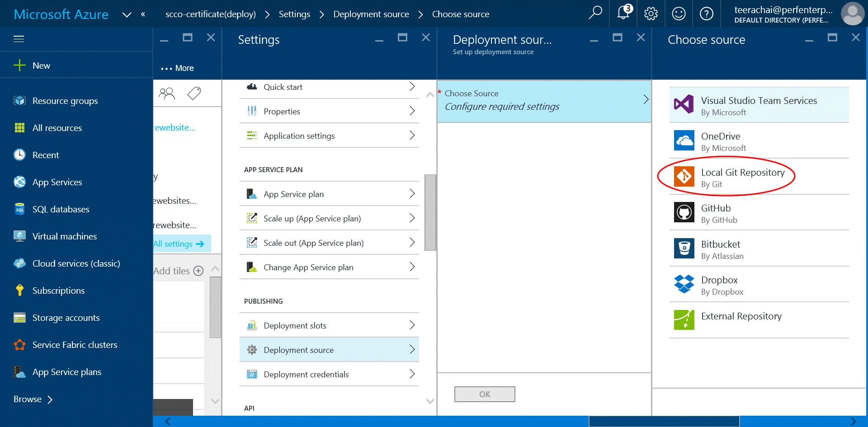The width and height of the screenshot is (868, 427).
Task: Open portal settings gear icon
Action: [651, 14]
